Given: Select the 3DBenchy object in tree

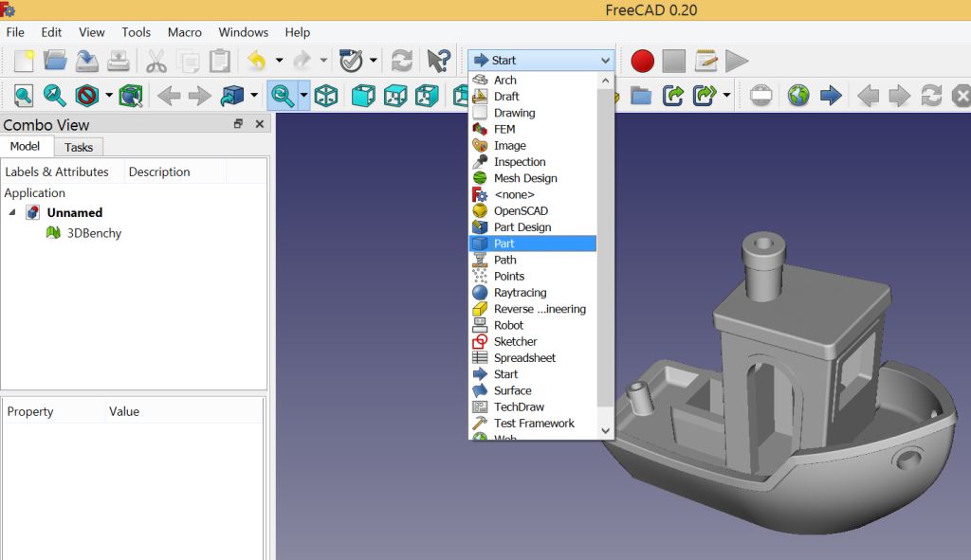Looking at the screenshot, I should coord(94,233).
